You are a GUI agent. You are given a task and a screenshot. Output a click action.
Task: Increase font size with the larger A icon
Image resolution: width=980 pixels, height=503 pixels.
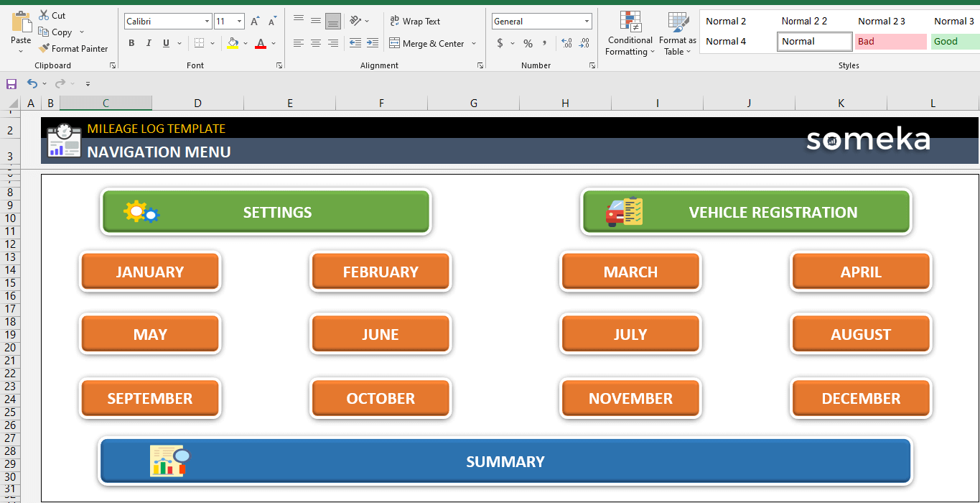(x=255, y=22)
